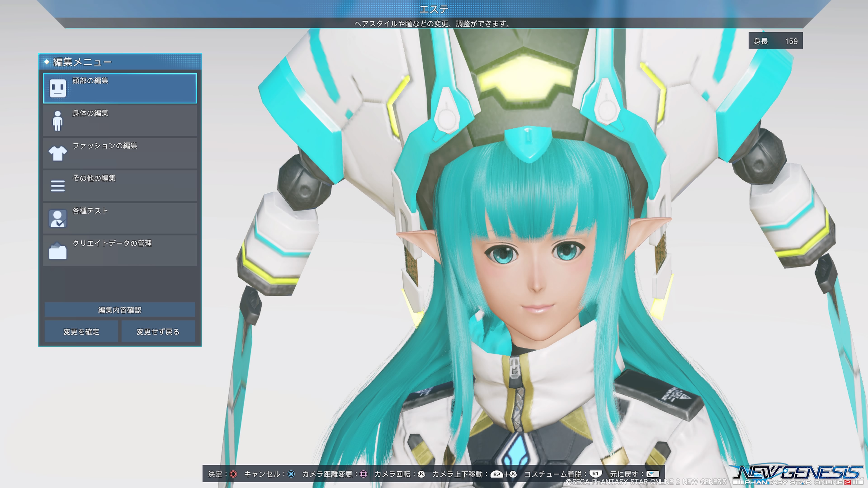Click the blue cross キャンセル icon
The width and height of the screenshot is (868, 488).
pyautogui.click(x=291, y=474)
